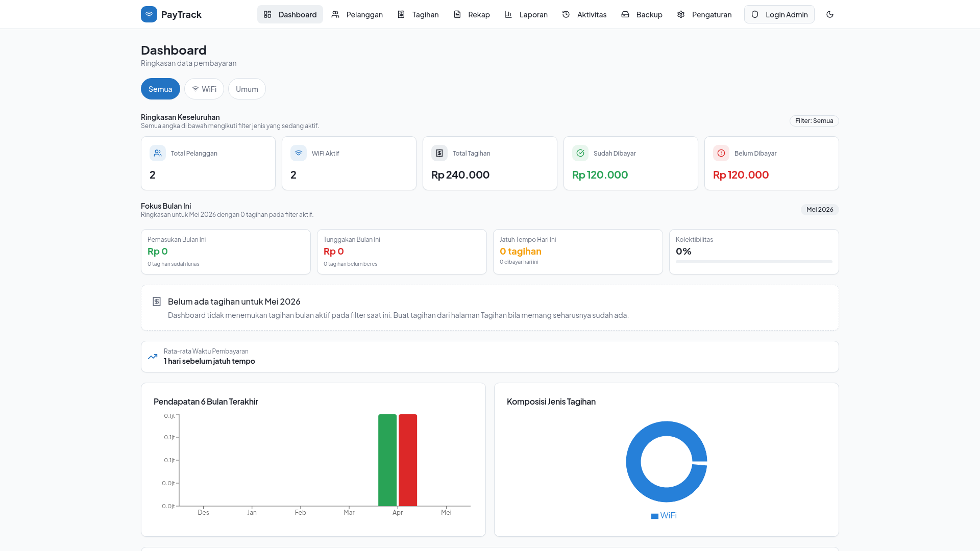Screen dimensions: 980x551
Task: Click the Mei 2026 month badge
Action: click(820, 210)
